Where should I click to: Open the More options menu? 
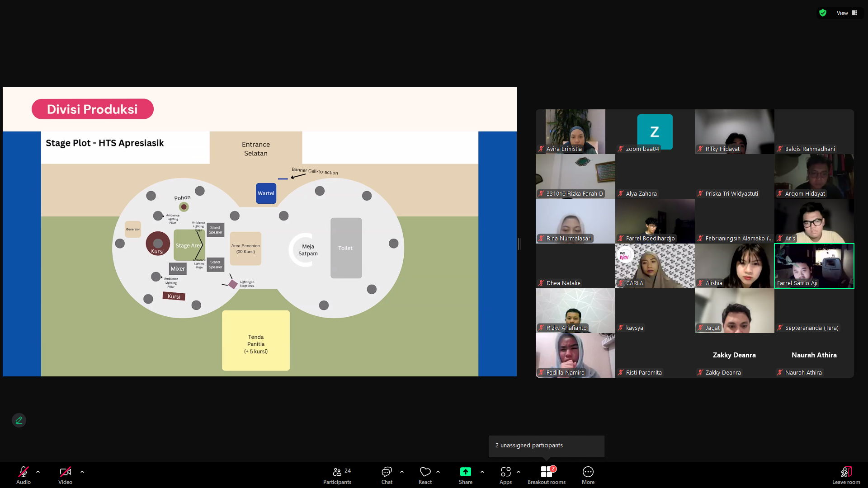(x=588, y=475)
